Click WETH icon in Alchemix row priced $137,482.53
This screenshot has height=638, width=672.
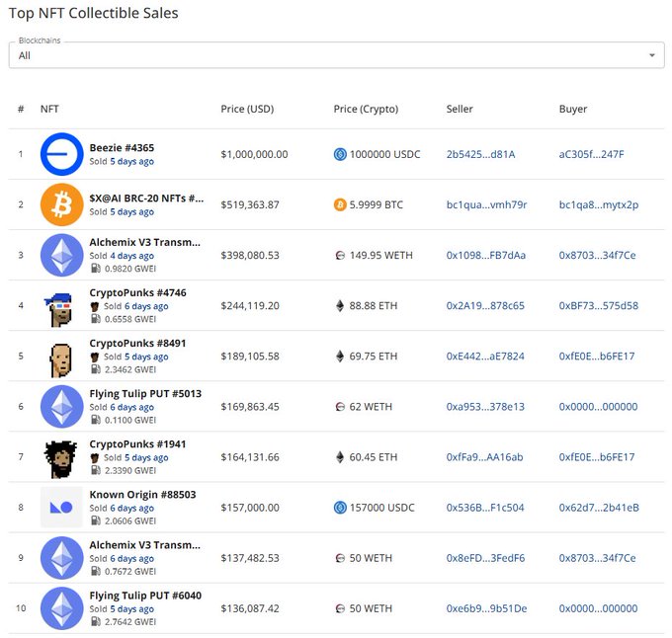(x=340, y=558)
